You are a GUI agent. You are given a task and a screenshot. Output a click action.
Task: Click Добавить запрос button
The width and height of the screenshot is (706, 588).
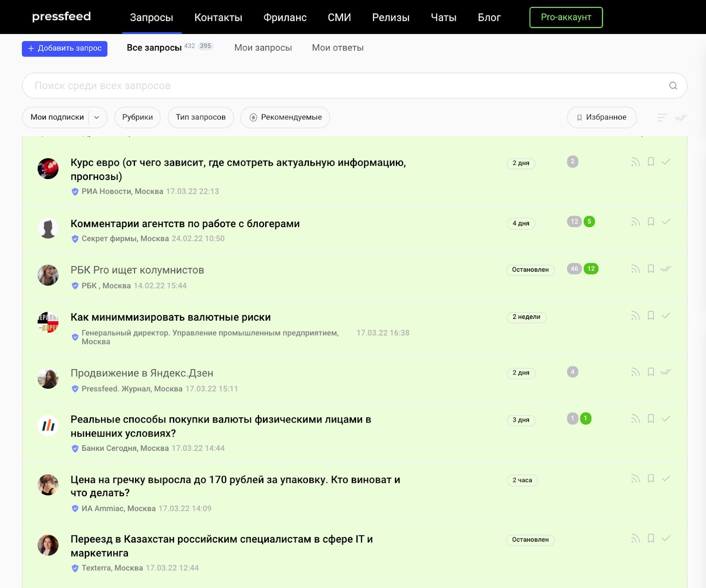[x=64, y=48]
